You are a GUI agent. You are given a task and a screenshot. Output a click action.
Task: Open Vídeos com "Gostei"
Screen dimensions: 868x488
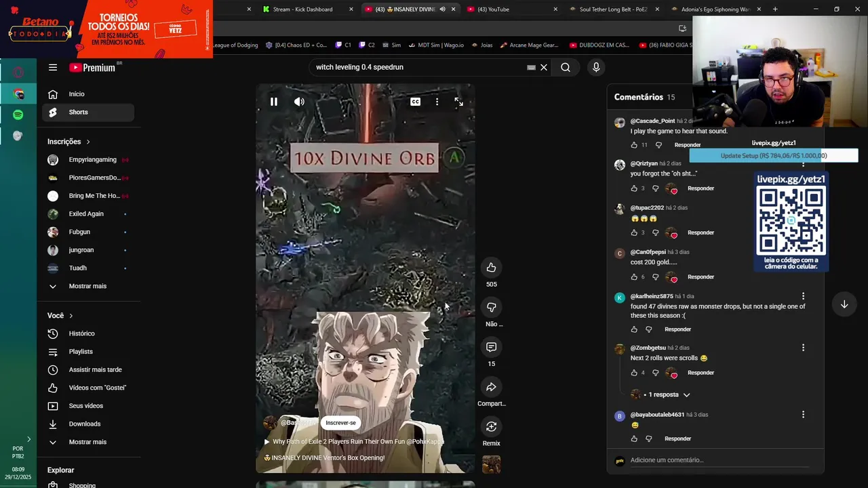click(x=88, y=388)
